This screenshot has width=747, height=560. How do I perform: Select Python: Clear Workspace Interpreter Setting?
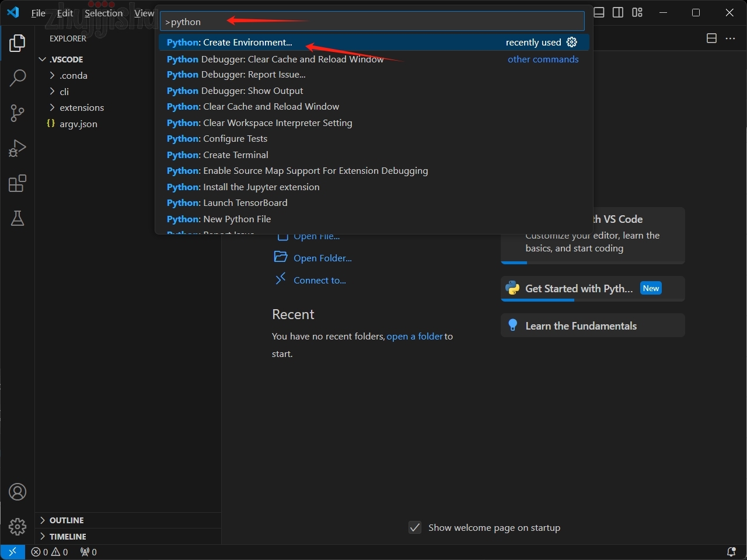373,123
